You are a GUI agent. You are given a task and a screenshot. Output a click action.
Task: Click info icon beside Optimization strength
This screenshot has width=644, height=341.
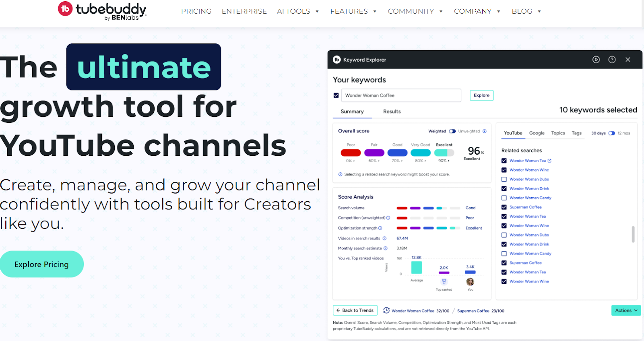(380, 228)
